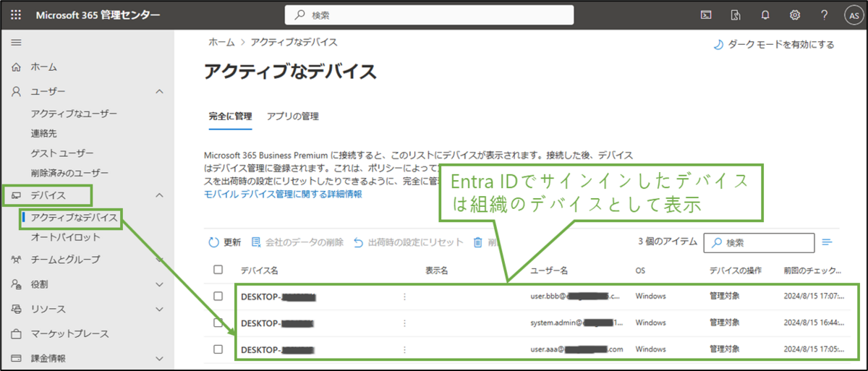Check the box for the user.bbb device row
This screenshot has height=371, width=868.
click(x=218, y=297)
